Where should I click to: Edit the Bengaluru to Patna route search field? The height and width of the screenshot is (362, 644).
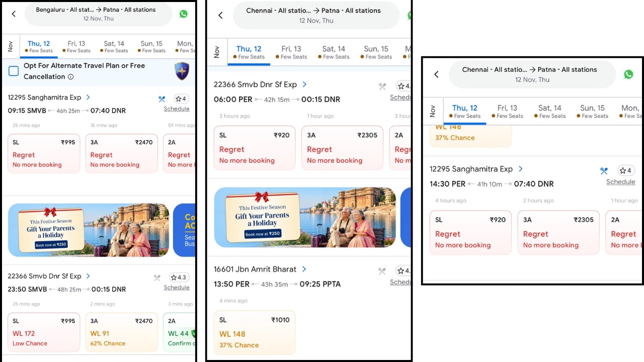[x=99, y=14]
